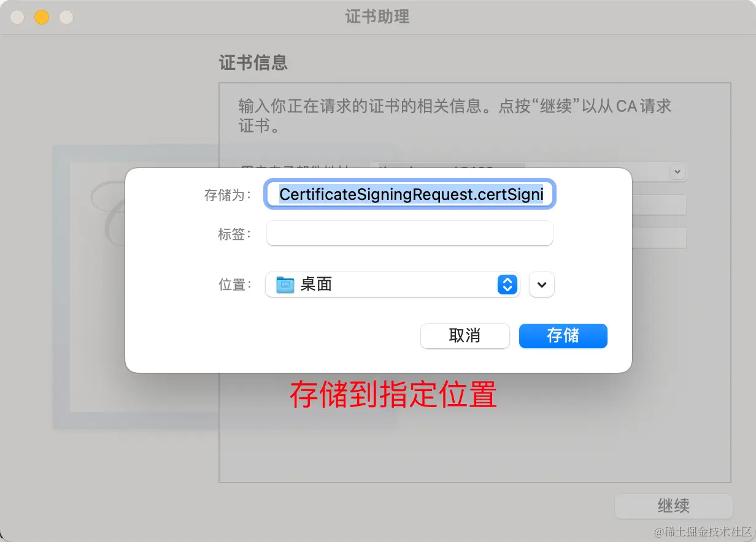
Task: Click the gray zoom button in title bar
Action: point(66,17)
